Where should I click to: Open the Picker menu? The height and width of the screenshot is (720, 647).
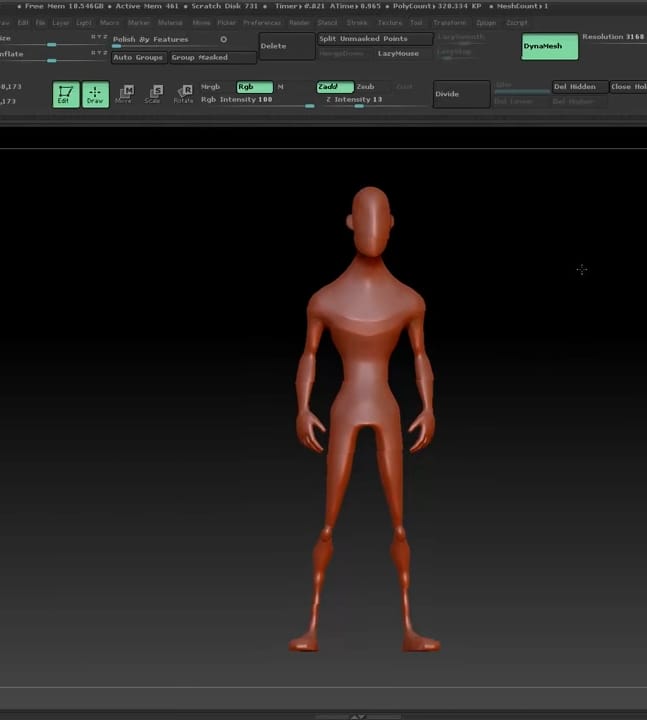(x=226, y=22)
